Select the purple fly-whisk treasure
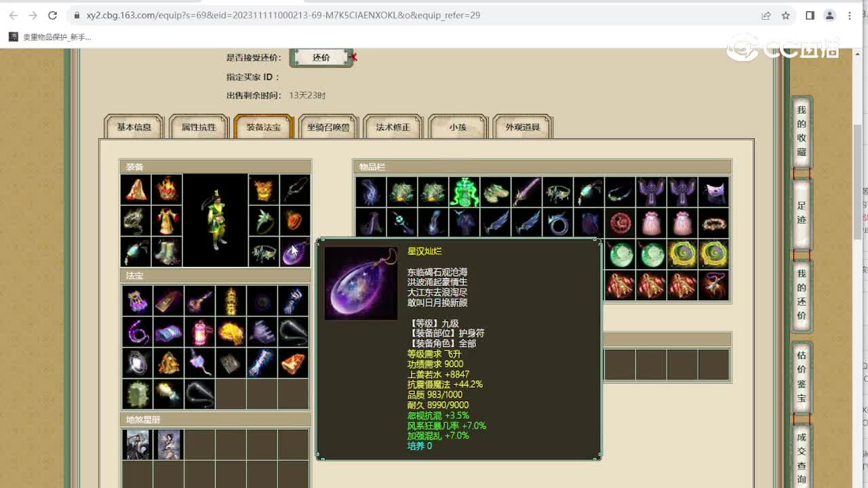Screen dimensions: 868x488 point(199,363)
